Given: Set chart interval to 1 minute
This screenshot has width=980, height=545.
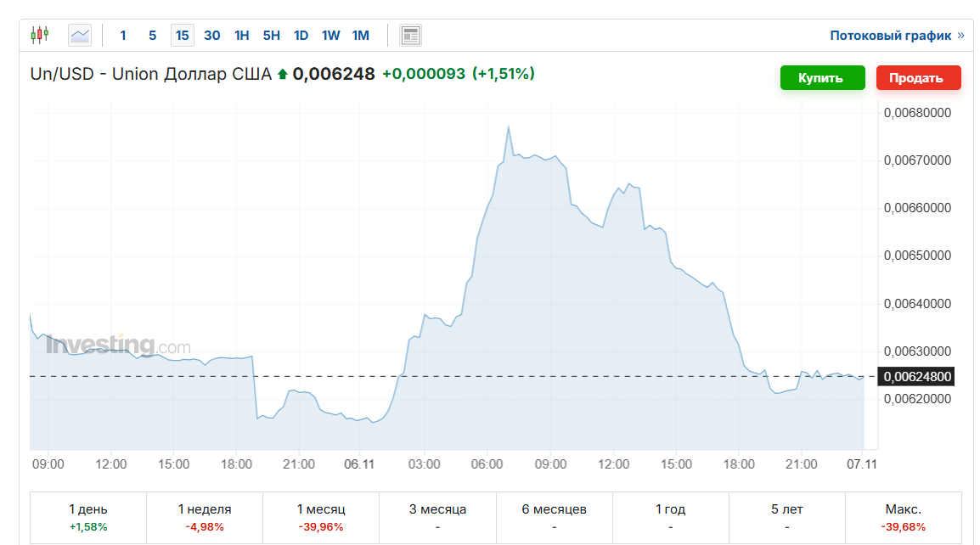Looking at the screenshot, I should 123,35.
